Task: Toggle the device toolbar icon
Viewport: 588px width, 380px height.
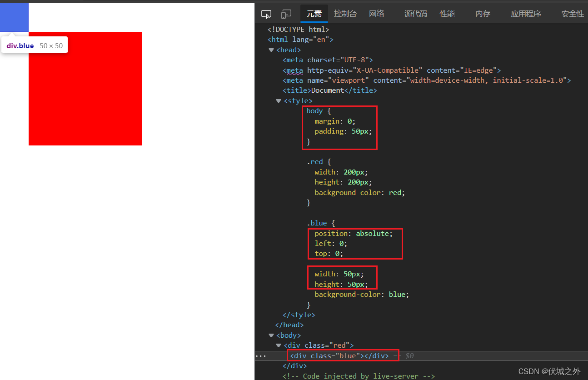Action: (x=286, y=14)
